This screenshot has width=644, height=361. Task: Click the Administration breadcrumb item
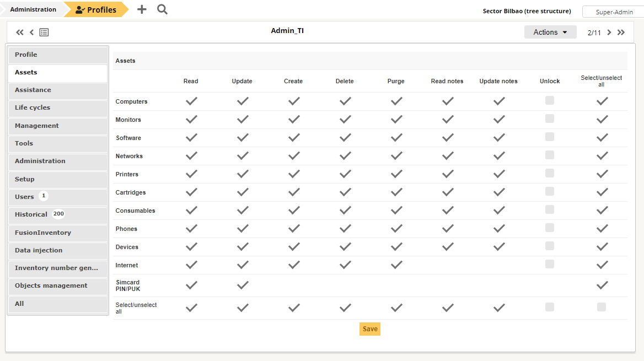[x=33, y=9]
